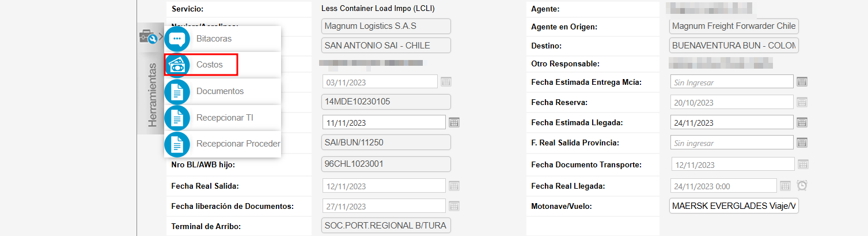Select Costos from the tools menu

click(210, 65)
